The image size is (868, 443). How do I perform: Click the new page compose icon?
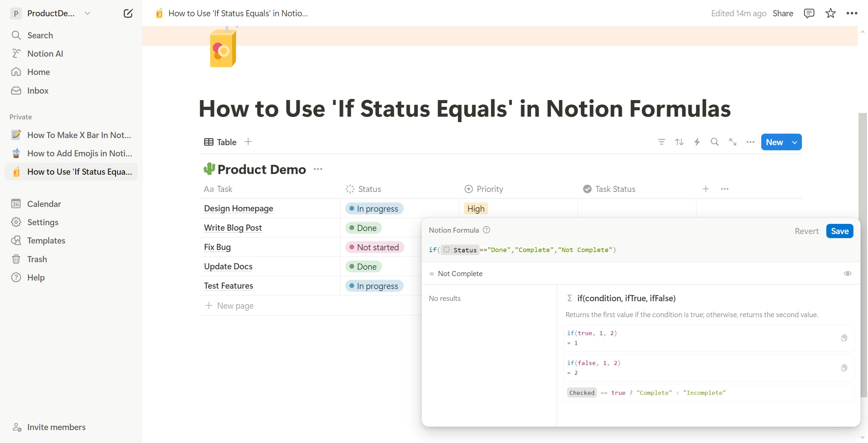click(128, 13)
